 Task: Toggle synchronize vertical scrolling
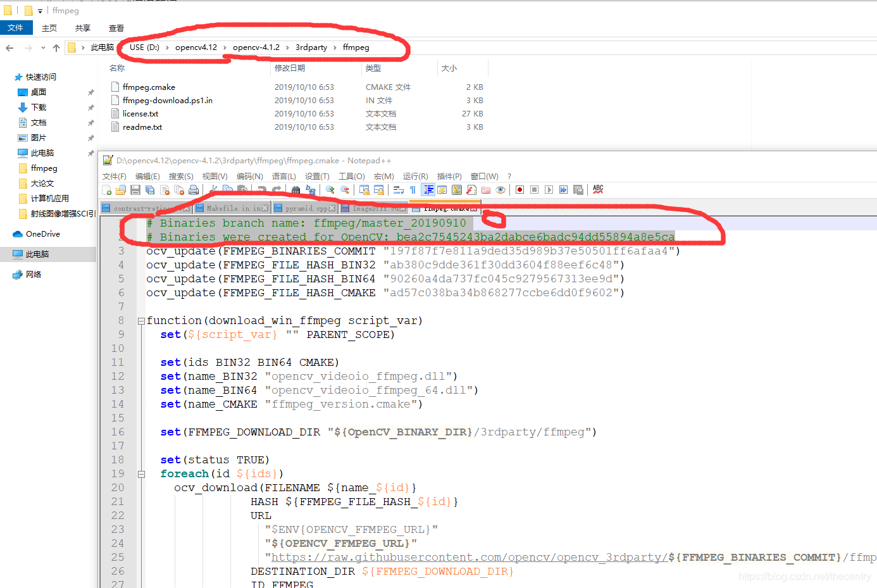[x=364, y=190]
